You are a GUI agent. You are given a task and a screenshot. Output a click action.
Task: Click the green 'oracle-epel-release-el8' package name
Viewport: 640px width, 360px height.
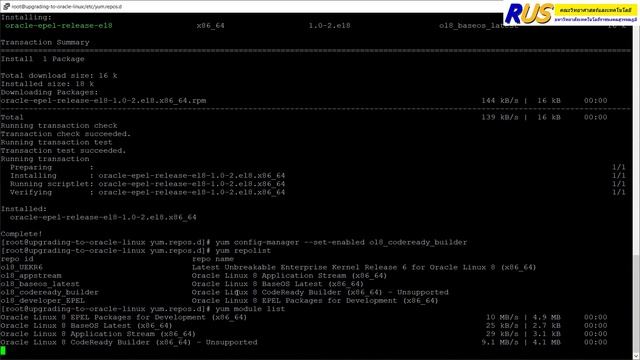coord(59,26)
